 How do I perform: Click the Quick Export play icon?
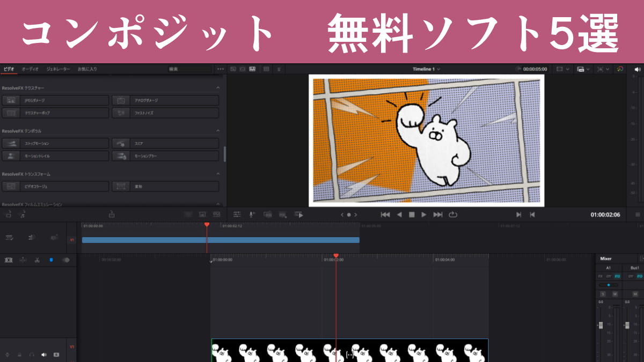click(x=299, y=215)
